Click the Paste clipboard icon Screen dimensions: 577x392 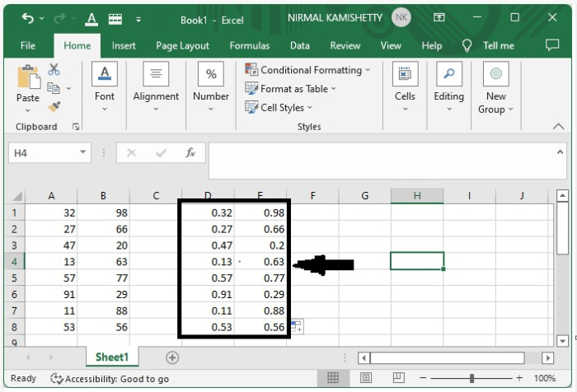[27, 78]
